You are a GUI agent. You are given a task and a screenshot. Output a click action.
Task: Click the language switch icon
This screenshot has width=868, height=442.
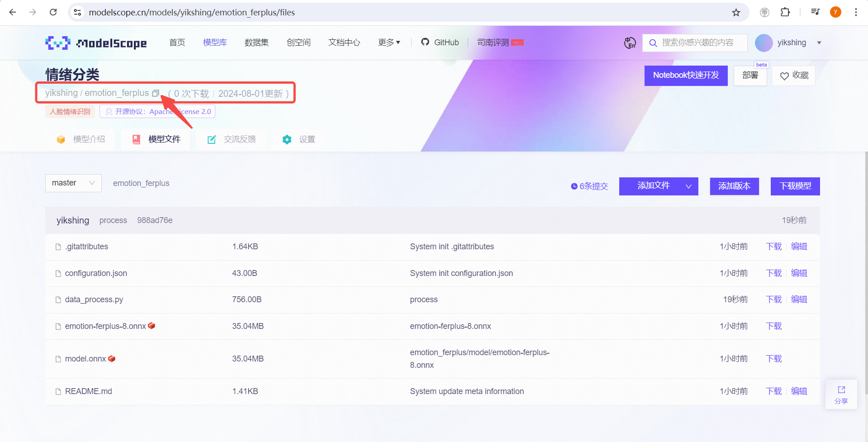click(630, 43)
